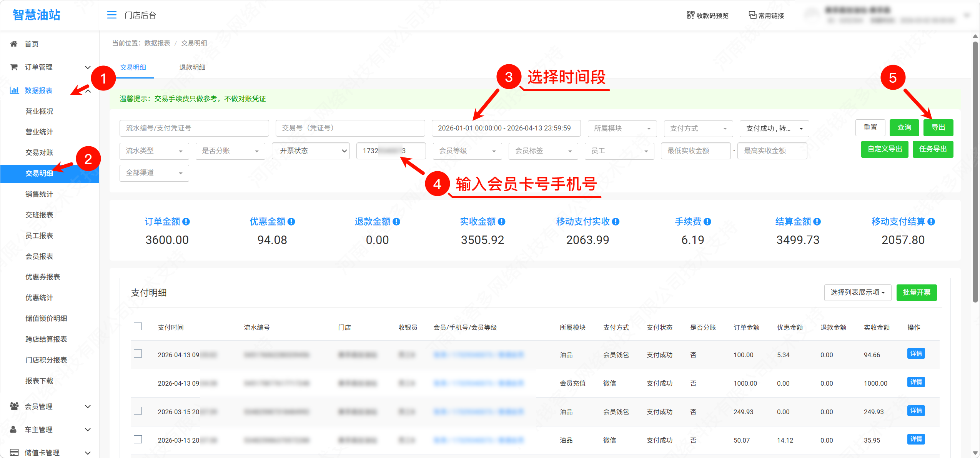
Task: Click the green 导出 export button
Action: tap(938, 127)
